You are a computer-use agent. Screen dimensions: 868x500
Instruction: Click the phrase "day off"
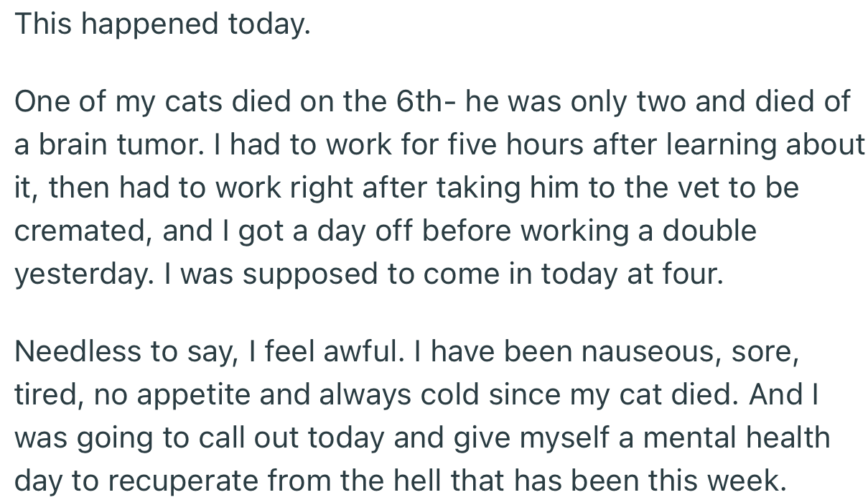click(343, 231)
